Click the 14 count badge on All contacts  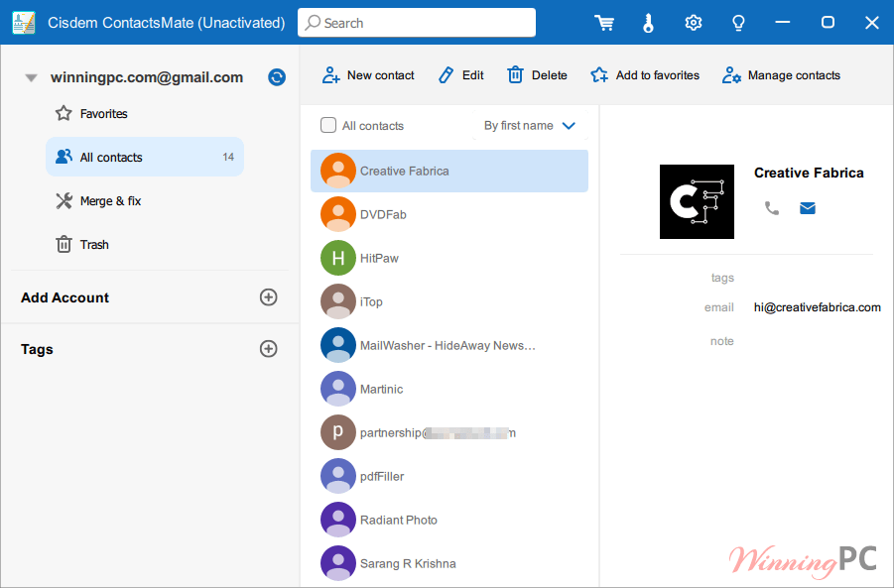pyautogui.click(x=228, y=157)
